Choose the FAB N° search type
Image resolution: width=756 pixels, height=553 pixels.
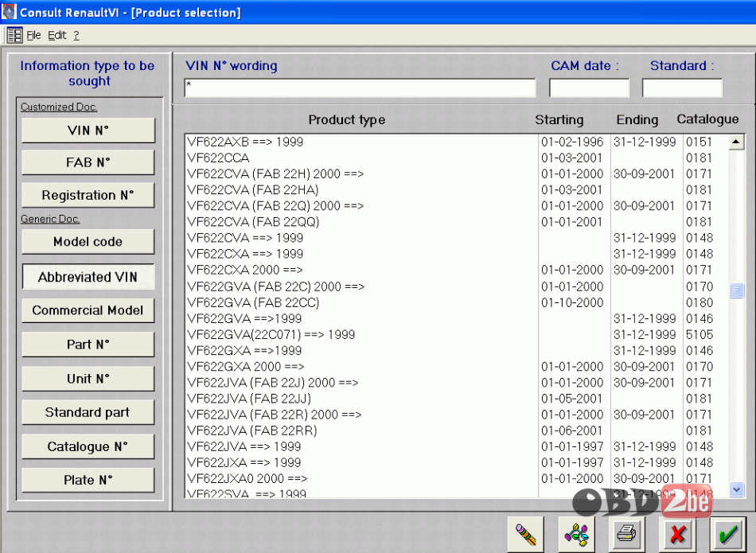tap(88, 162)
